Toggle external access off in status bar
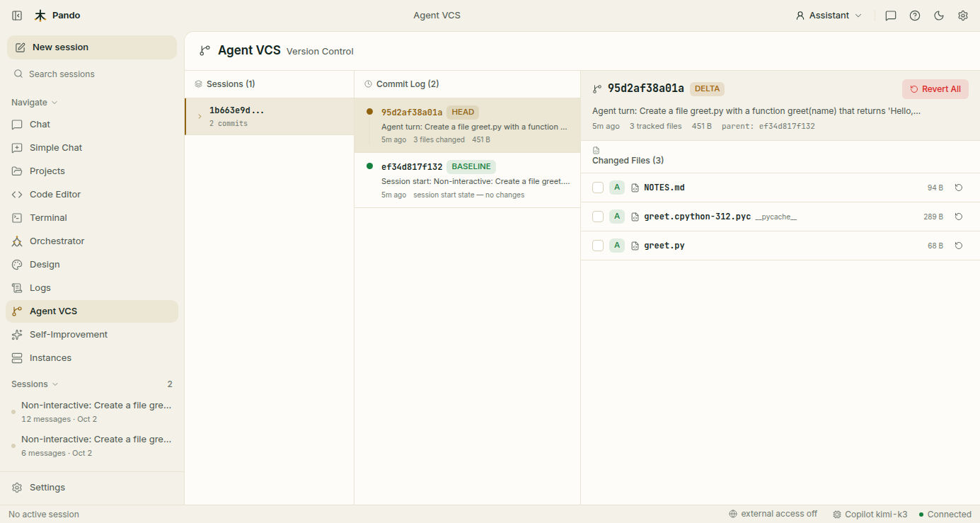The width and height of the screenshot is (980, 523). click(x=773, y=514)
